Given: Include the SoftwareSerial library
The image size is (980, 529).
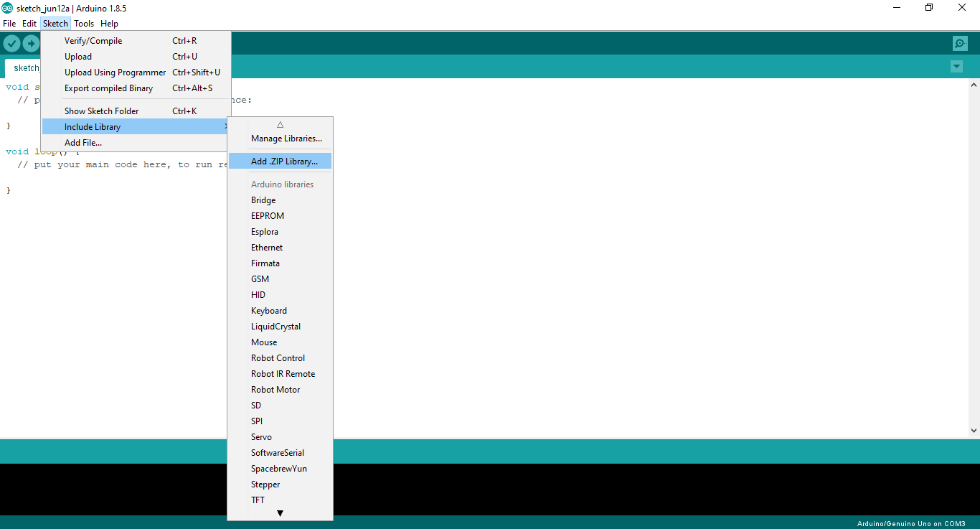Looking at the screenshot, I should [280, 453].
